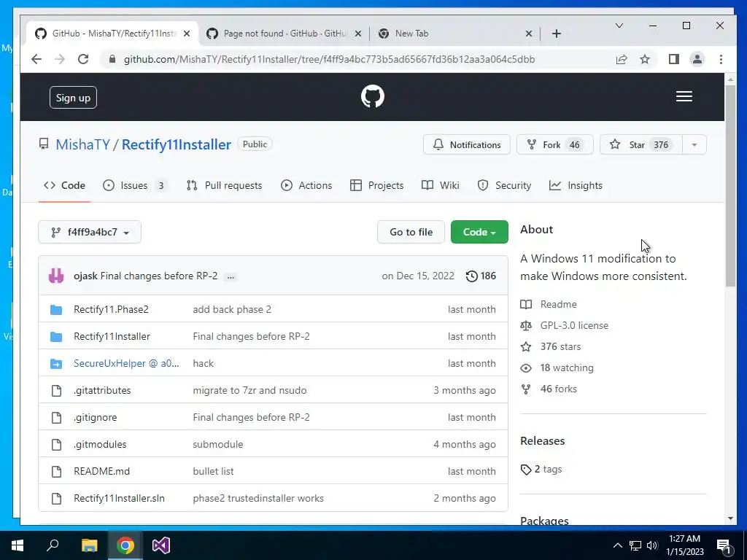Open Windows Start menu
Image resolution: width=747 pixels, height=560 pixels.
(x=18, y=545)
